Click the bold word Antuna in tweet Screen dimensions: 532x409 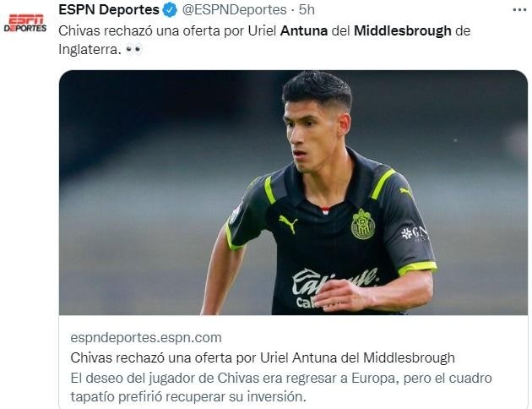click(304, 31)
